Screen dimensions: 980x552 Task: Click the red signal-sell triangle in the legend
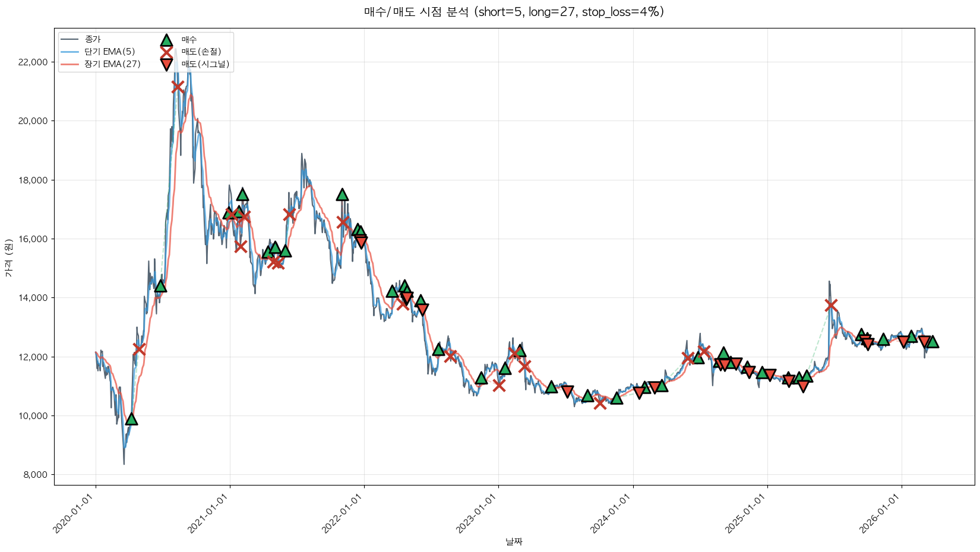tap(166, 64)
